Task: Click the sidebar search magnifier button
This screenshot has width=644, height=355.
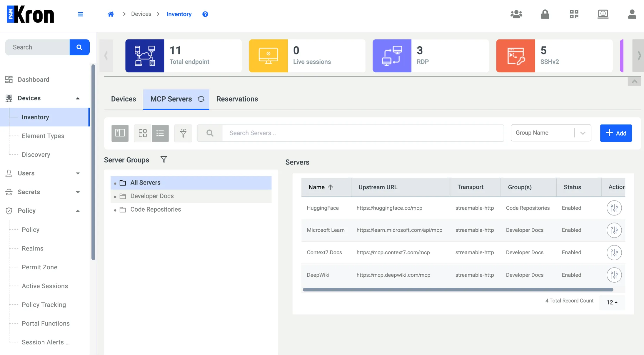Action: click(79, 47)
